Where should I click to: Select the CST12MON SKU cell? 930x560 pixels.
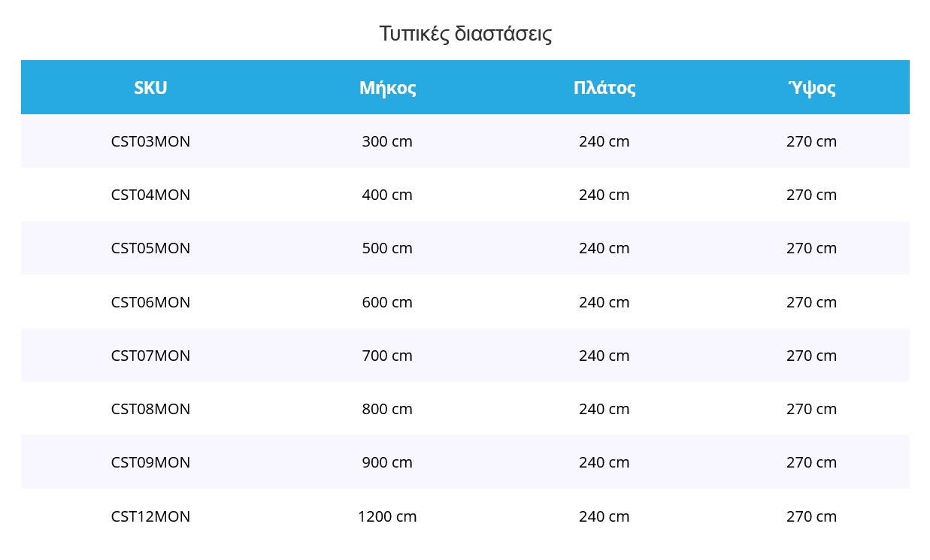pos(150,516)
